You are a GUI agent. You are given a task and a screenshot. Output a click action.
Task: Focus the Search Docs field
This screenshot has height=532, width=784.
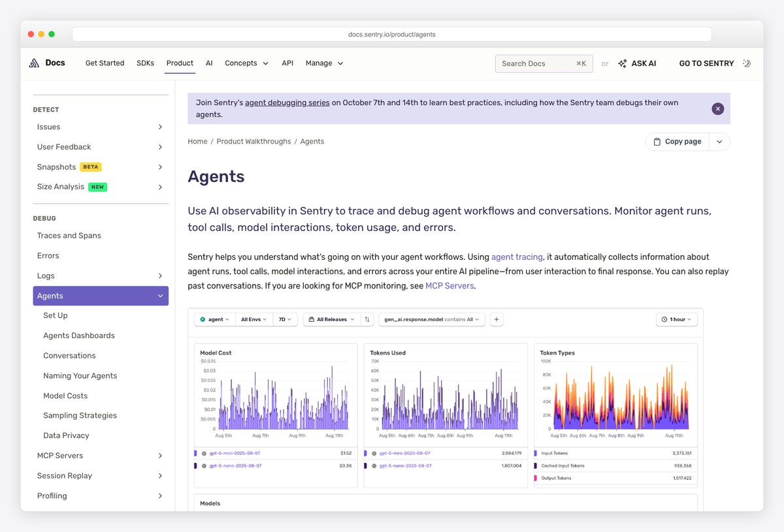pyautogui.click(x=544, y=63)
